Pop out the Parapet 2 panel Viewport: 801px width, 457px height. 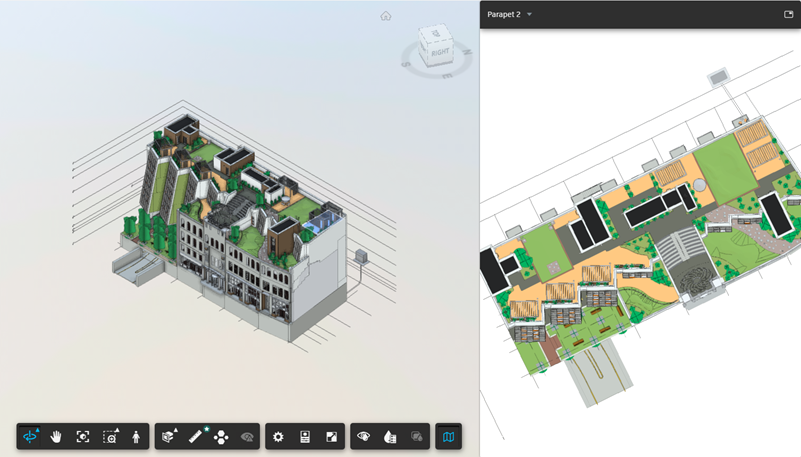pyautogui.click(x=788, y=14)
